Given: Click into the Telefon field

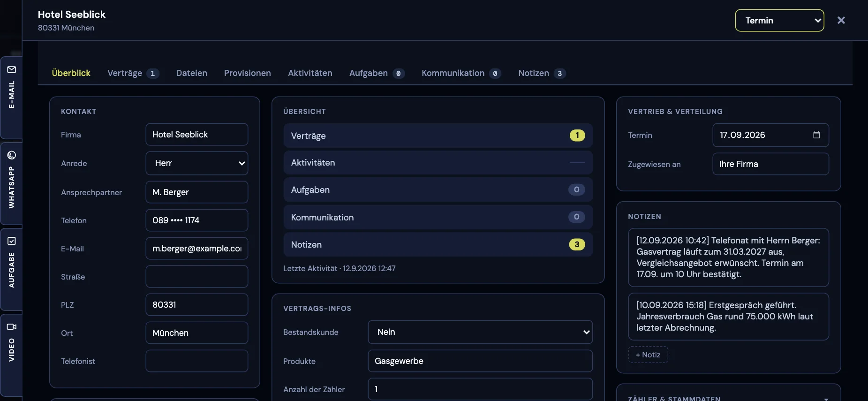Looking at the screenshot, I should point(197,220).
